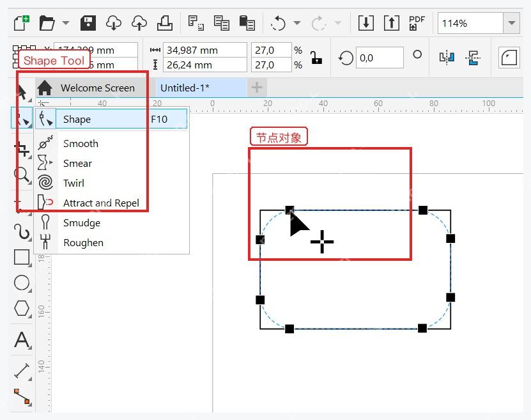Select the Text tool

click(x=22, y=339)
